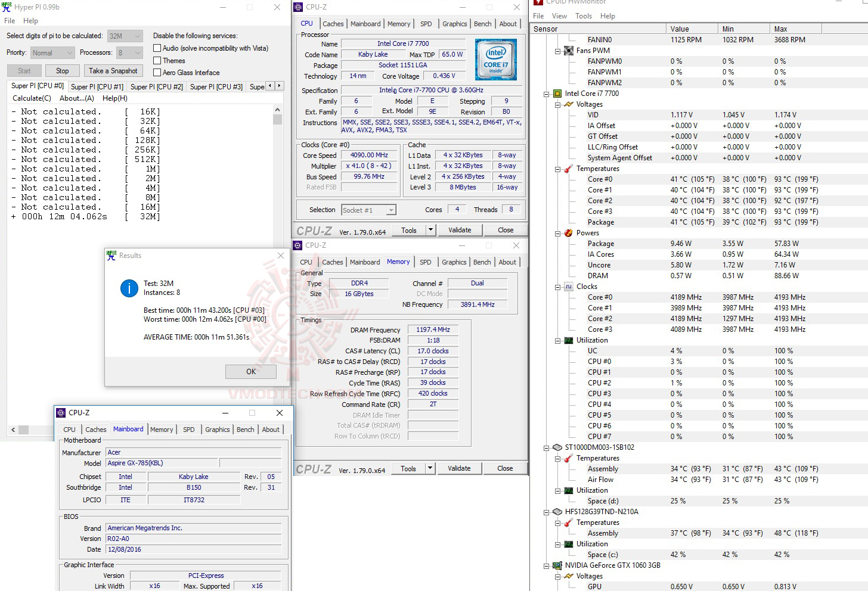Image resolution: width=868 pixels, height=591 pixels.
Task: Switch to the Super PI [CPU #1] tab
Action: click(97, 86)
